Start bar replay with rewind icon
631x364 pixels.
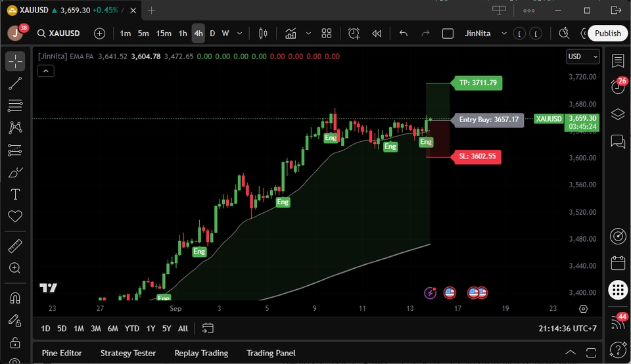(x=377, y=34)
